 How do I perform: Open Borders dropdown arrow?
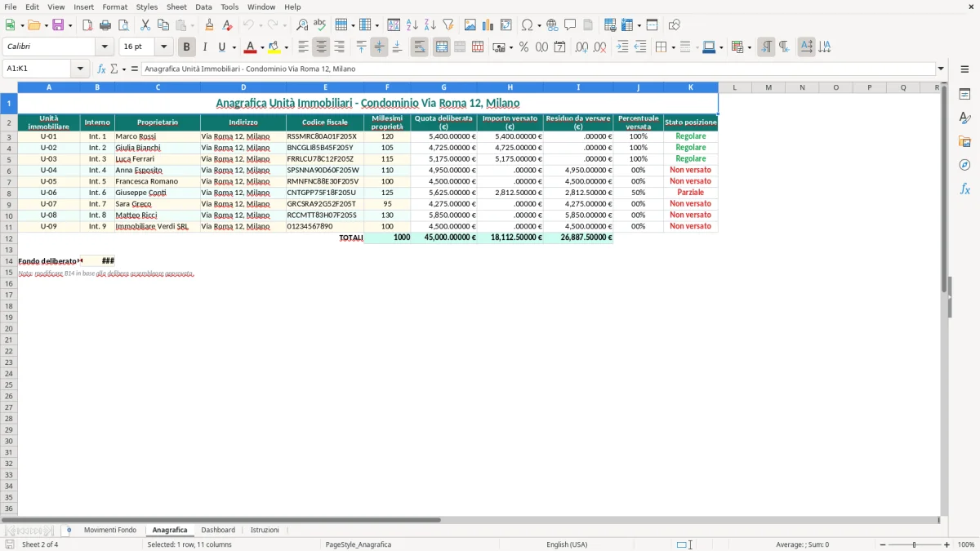tap(673, 47)
